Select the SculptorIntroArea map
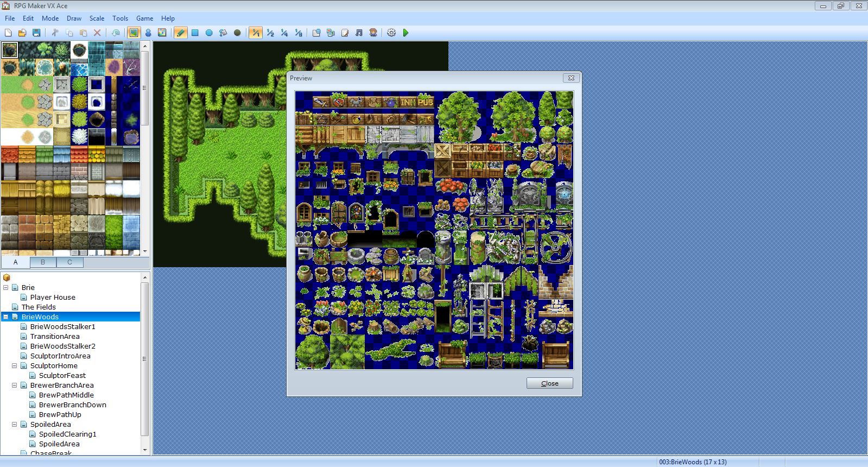This screenshot has height=467, width=868. pos(60,356)
